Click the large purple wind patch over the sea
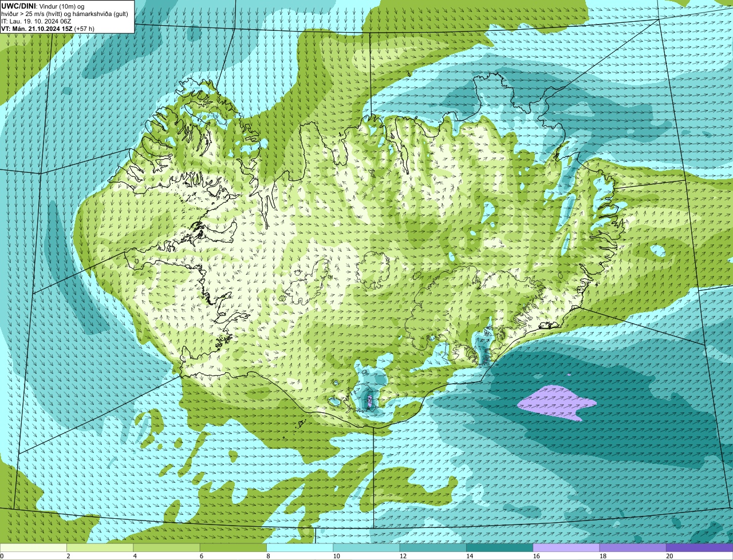The width and height of the screenshot is (733, 560). (555, 403)
